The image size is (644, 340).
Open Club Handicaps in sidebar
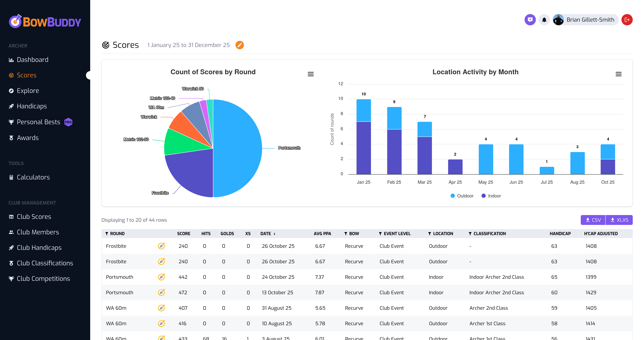pos(39,248)
